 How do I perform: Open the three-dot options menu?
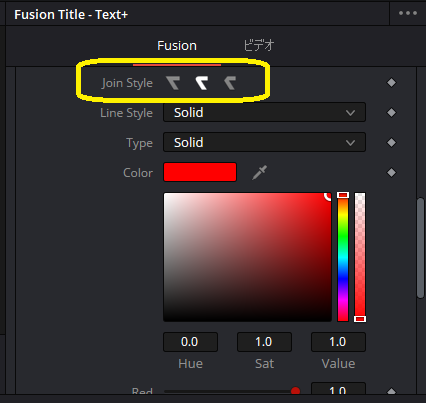pos(408,13)
